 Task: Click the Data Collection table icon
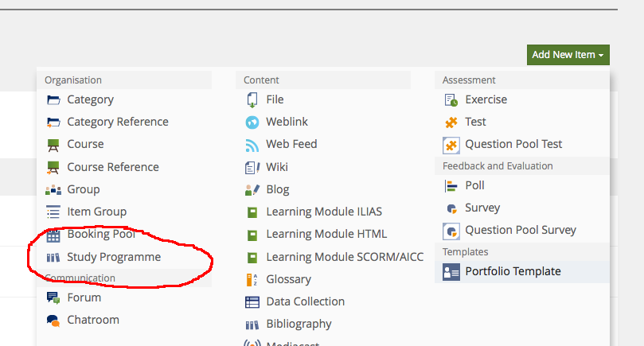pyautogui.click(x=252, y=302)
